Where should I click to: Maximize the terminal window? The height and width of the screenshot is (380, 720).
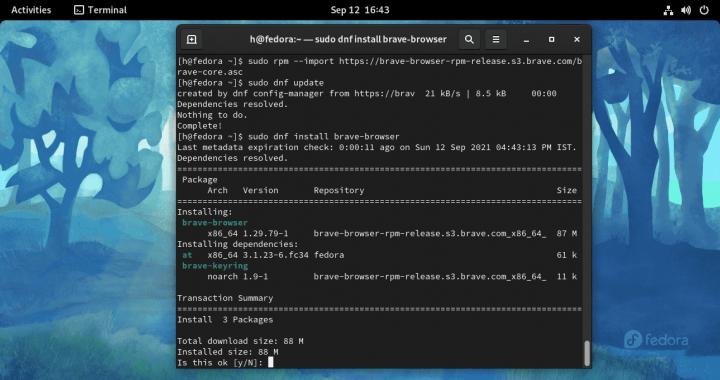(x=551, y=39)
